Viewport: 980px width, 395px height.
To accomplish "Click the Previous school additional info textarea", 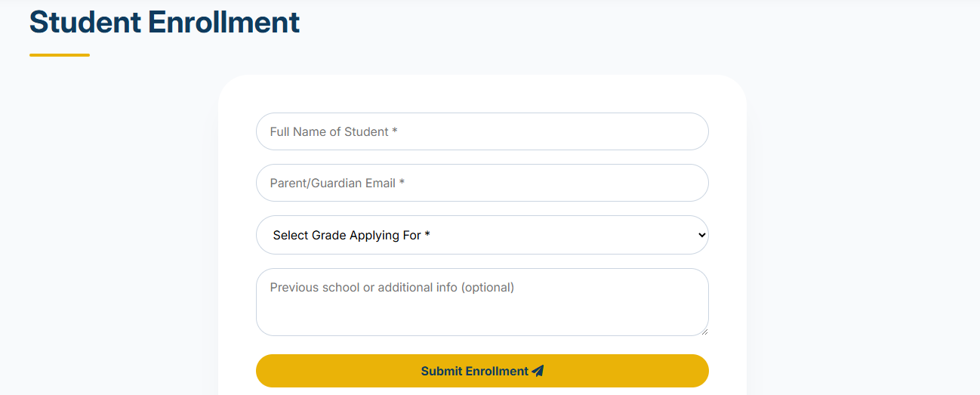I will click(x=482, y=301).
